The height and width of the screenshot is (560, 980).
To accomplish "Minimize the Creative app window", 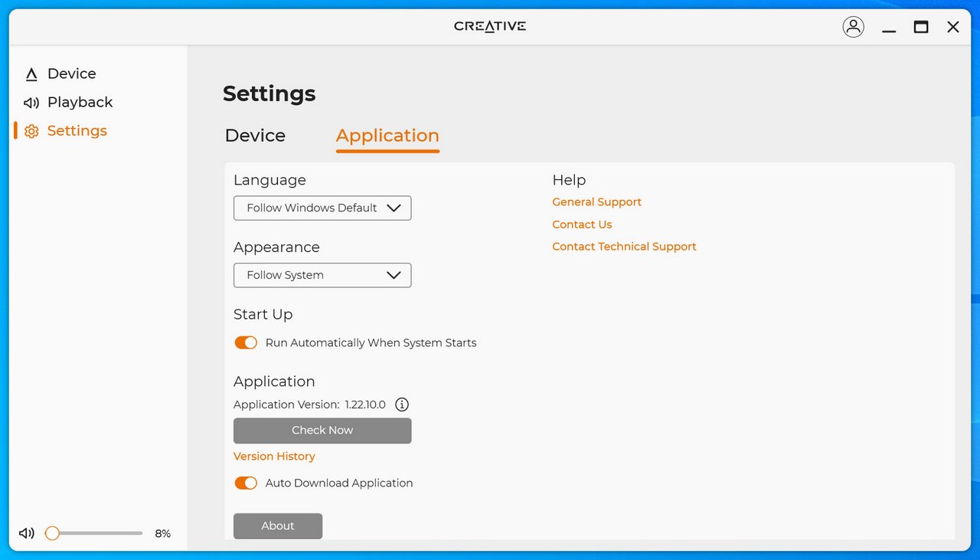I will click(x=889, y=27).
